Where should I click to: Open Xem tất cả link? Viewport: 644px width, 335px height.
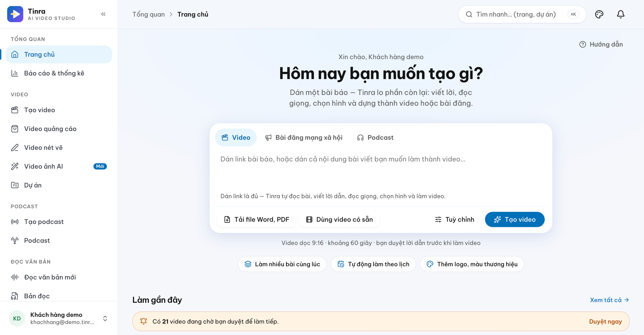pos(610,300)
